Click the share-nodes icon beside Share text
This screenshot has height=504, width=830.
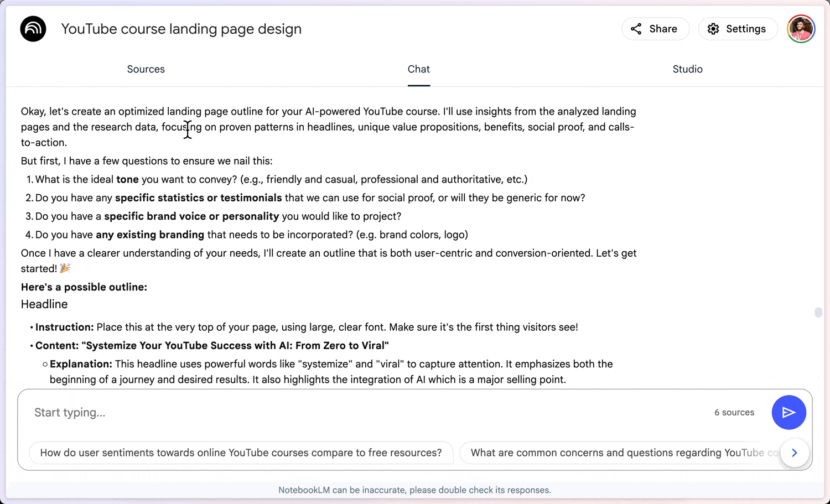click(x=635, y=29)
